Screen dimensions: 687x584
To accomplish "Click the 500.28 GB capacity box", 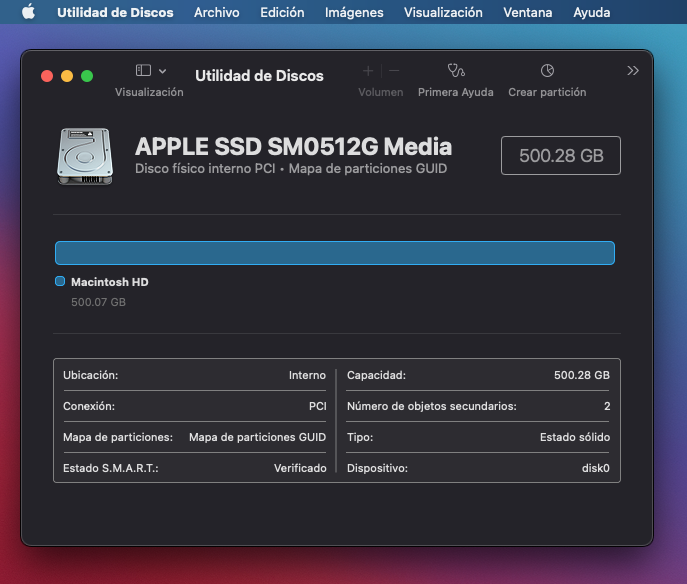I will tap(561, 156).
